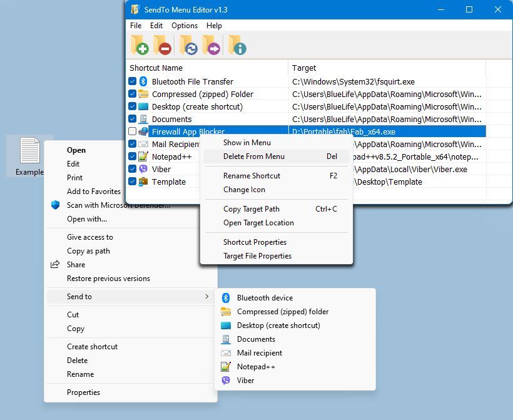Image resolution: width=513 pixels, height=420 pixels.
Task: Click the zipped folder icon in the editor list
Action: tap(143, 94)
